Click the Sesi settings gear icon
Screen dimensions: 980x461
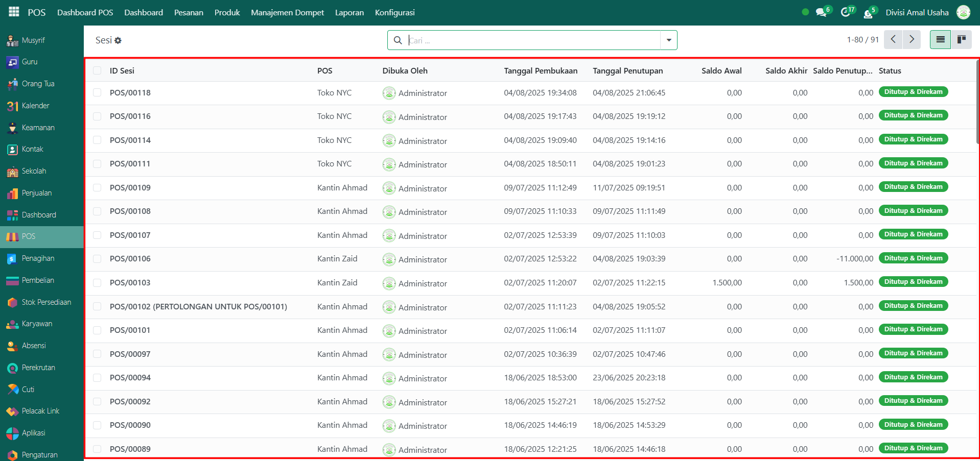pos(118,40)
